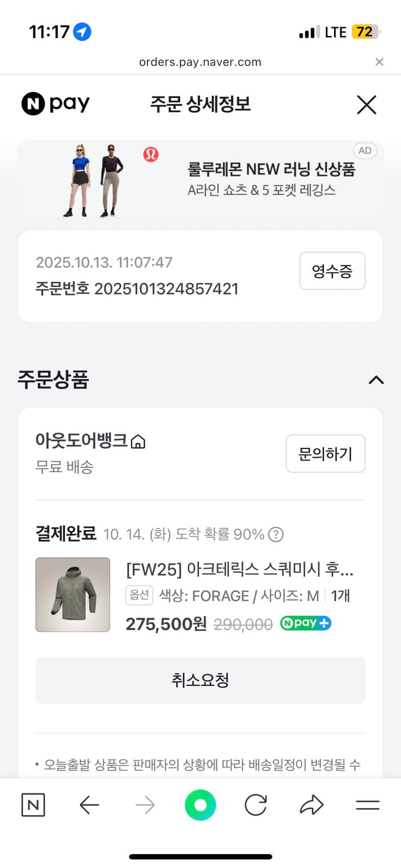The image size is (401, 868).
Task: Tap the back arrow in bottom toolbar
Action: (x=89, y=804)
